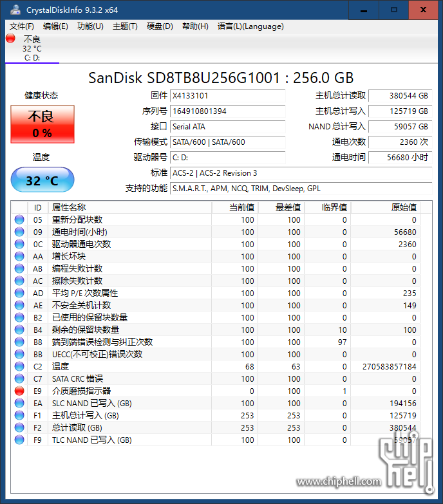Click the blue status icon for row 0C

(x=19, y=244)
